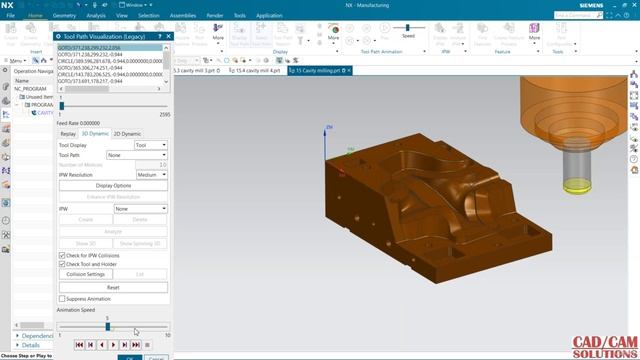Select NC_PROGRAM in Operation Navigator
Image resolution: width=640 pixels, height=360 pixels.
(x=30, y=89)
